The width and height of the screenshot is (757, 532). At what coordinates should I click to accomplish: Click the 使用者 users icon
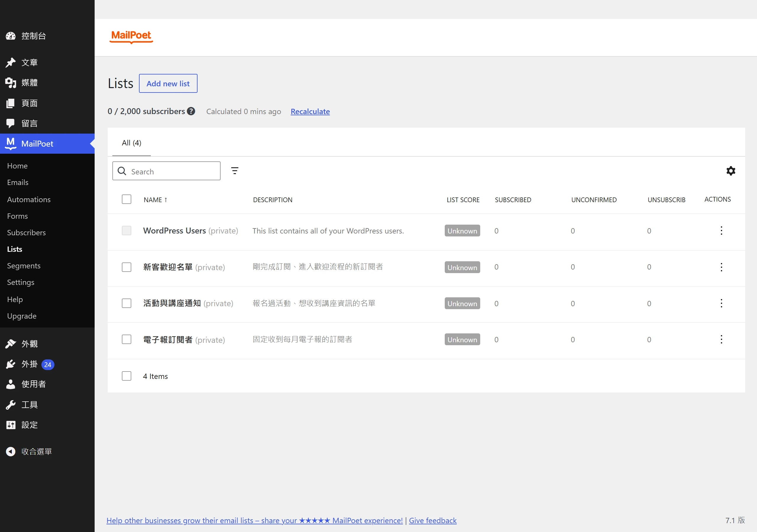click(11, 384)
